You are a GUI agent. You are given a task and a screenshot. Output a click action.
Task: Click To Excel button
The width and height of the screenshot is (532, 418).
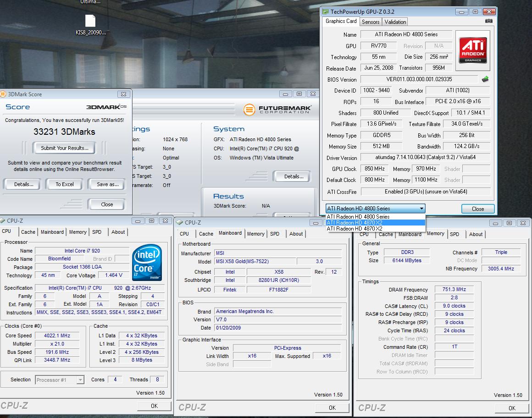pyautogui.click(x=65, y=184)
